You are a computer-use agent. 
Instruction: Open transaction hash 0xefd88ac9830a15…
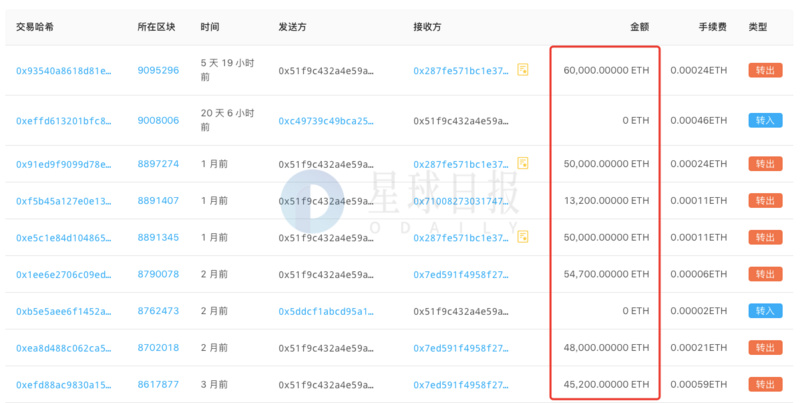(64, 385)
